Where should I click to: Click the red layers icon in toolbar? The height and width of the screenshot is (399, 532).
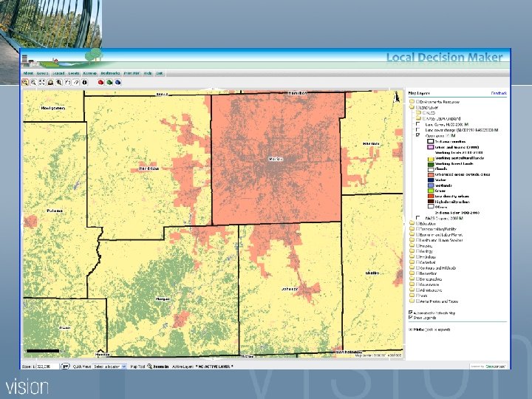tap(100, 82)
